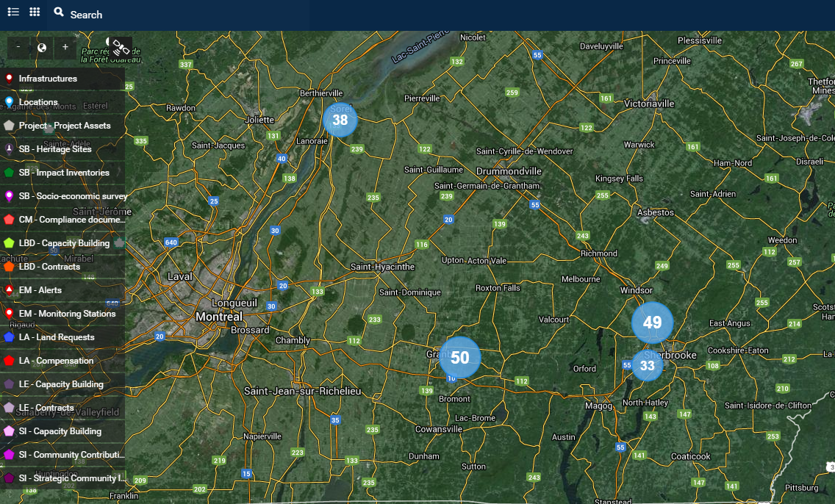Select the CM - Compliance legend entry text
This screenshot has height=504, width=835.
[x=72, y=219]
